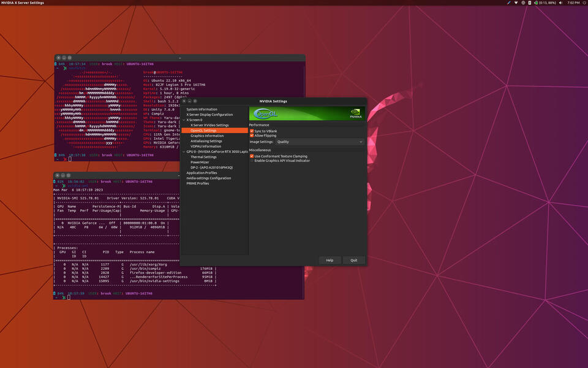Select the GPU 0 NVIDIA GeForce RTX 3050 entry
The image size is (588, 368).
click(217, 151)
